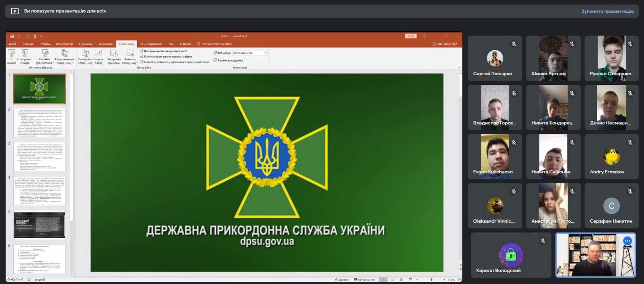
Task: Select slide 6 thumbnail in slide panel
Action: tap(39, 258)
